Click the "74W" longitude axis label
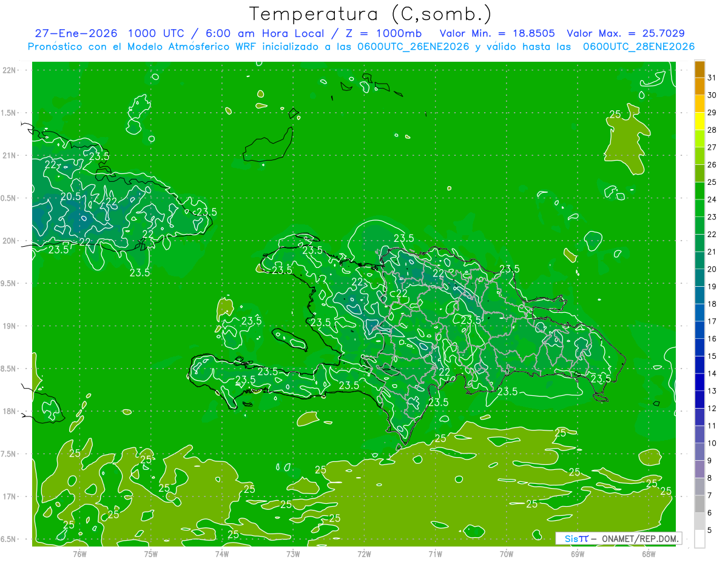This screenshot has height=562, width=728. (221, 554)
